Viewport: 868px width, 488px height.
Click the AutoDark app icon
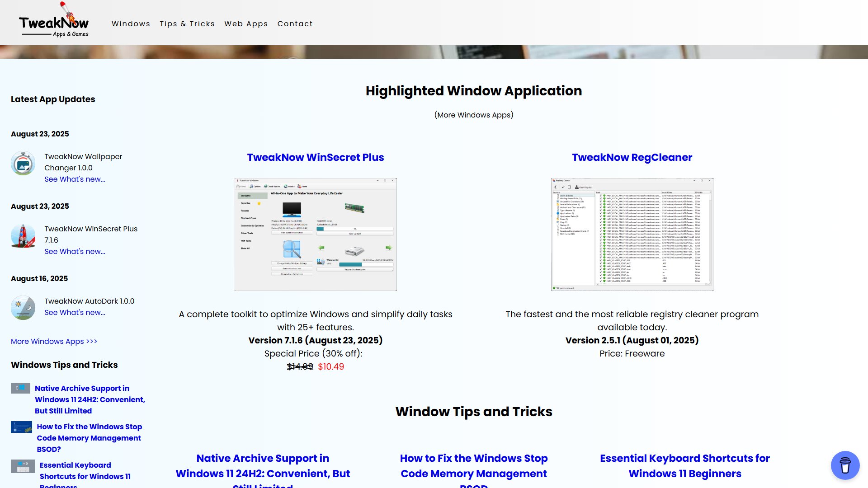point(23,308)
